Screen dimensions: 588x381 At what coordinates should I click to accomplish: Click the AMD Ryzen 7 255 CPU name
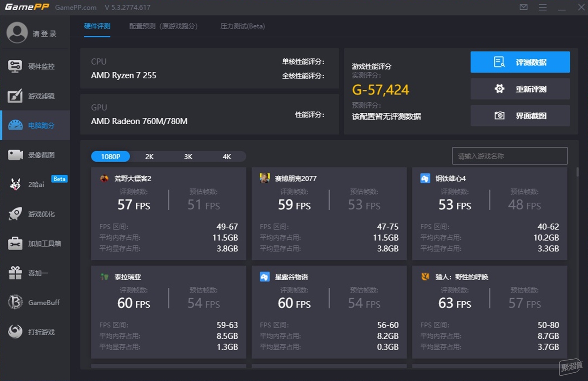pyautogui.click(x=124, y=75)
